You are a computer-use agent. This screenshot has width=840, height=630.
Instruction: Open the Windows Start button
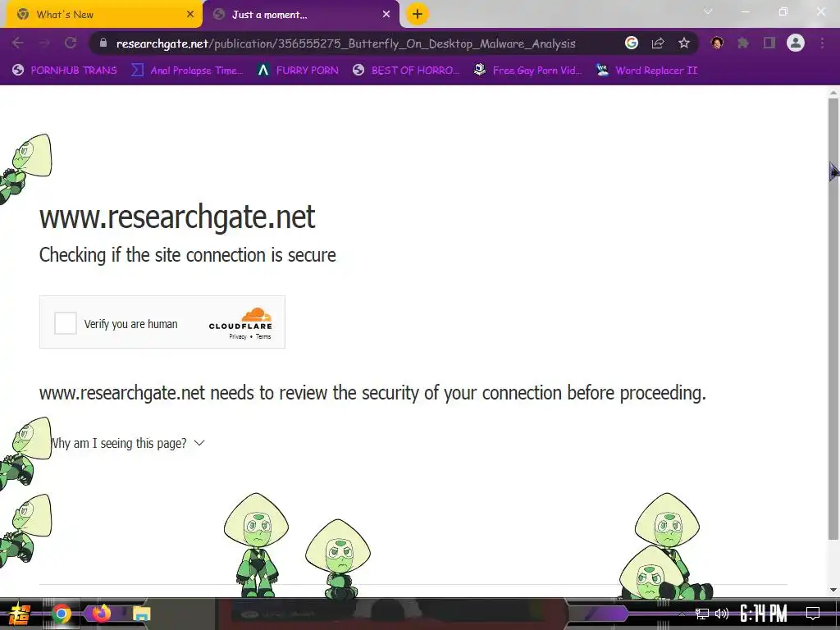click(x=20, y=614)
